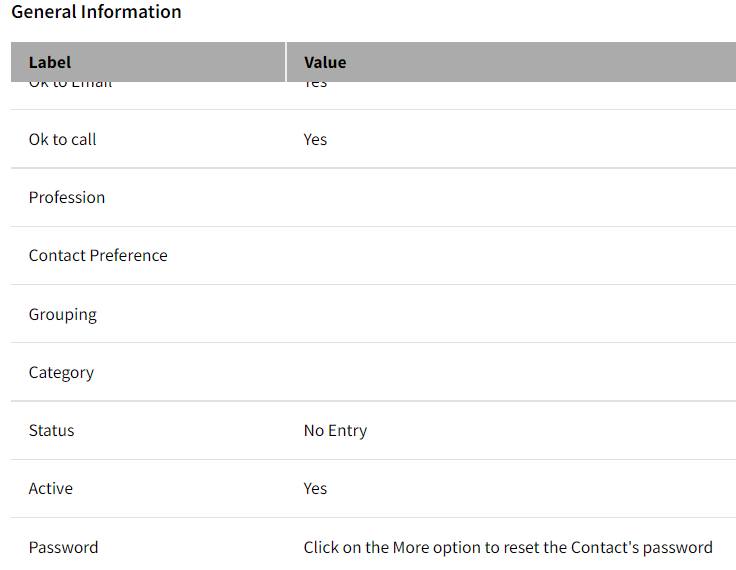Viewport: 736px width, 570px height.
Task: Click the empty Profession value cell
Action: click(511, 198)
